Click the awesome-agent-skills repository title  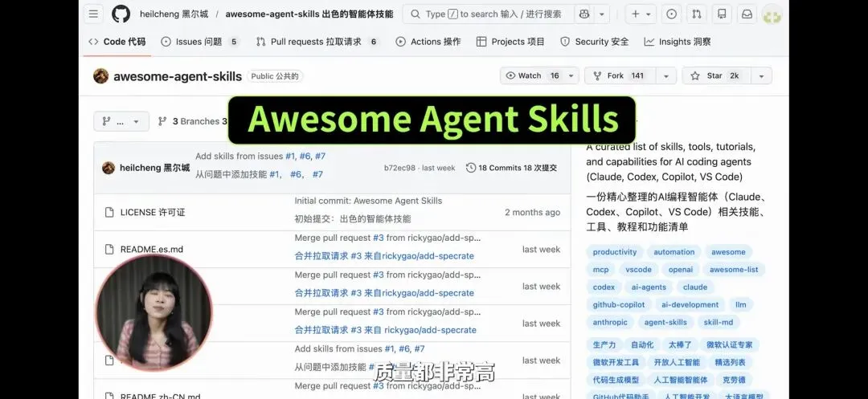coord(178,76)
